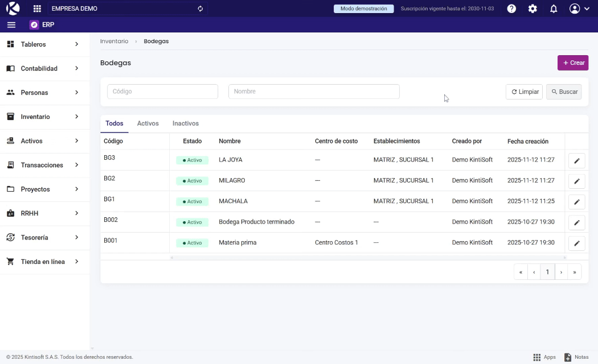This screenshot has height=364, width=598.
Task: Open the user account dropdown
Action: (x=579, y=9)
